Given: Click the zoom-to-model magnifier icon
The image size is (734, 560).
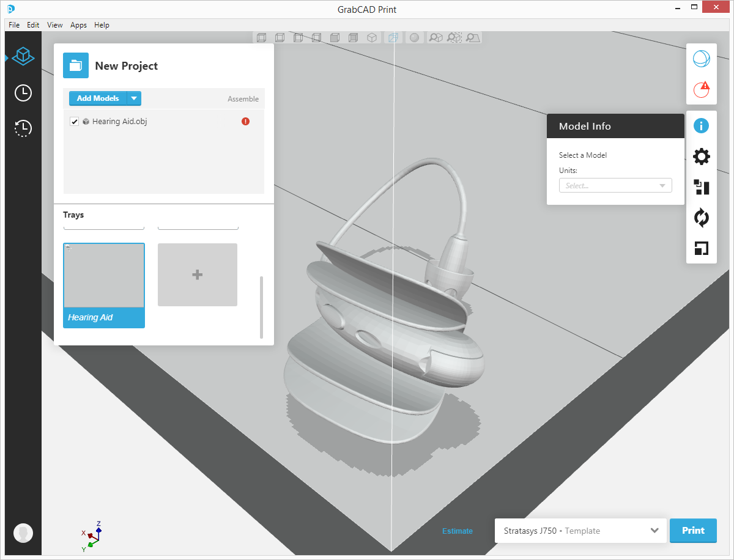Looking at the screenshot, I should [436, 38].
